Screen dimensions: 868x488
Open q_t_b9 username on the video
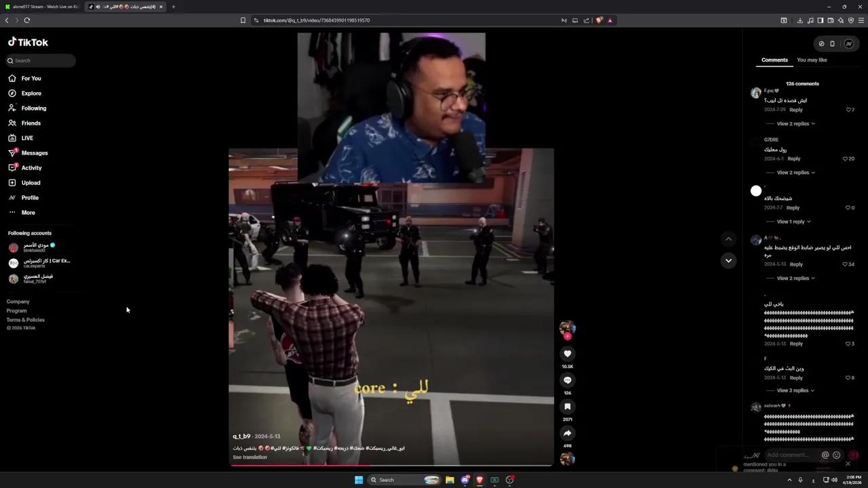[241, 436]
